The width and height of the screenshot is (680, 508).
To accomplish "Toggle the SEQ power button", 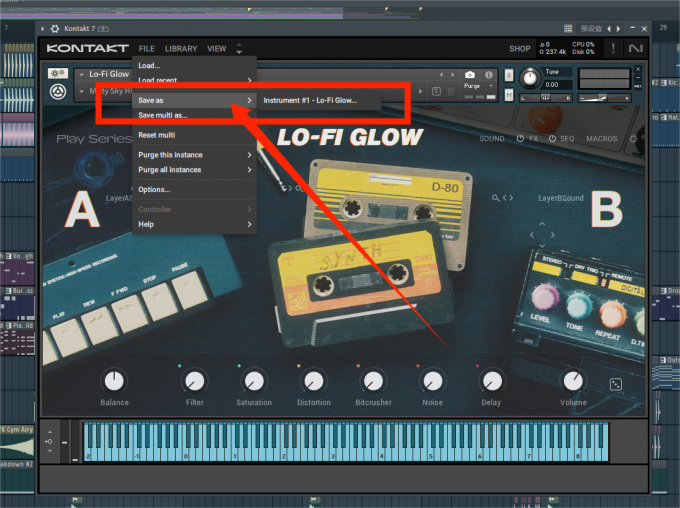I will coord(552,138).
